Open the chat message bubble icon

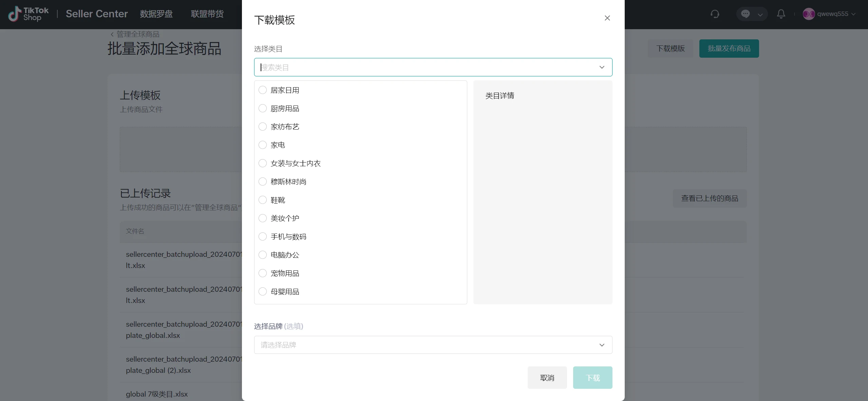pos(745,14)
